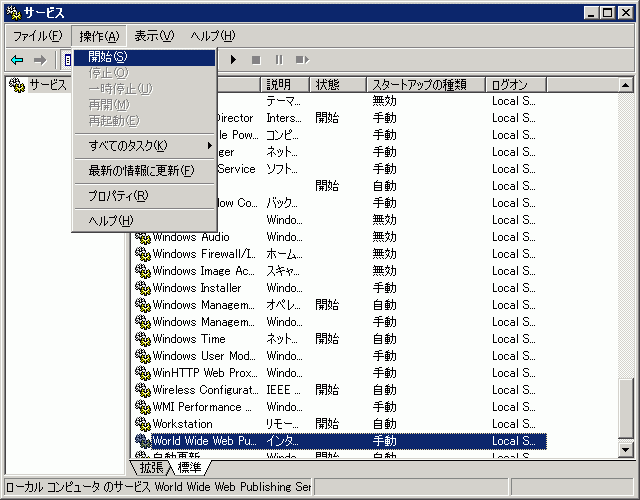Image resolution: width=640 pixels, height=500 pixels.
Task: Click the Restart Service toolbar icon
Action: pos(302,60)
